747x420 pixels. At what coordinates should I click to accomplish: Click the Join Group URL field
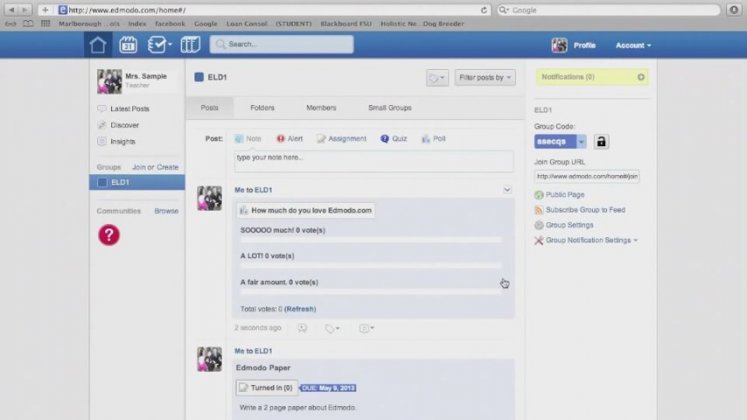pyautogui.click(x=587, y=176)
